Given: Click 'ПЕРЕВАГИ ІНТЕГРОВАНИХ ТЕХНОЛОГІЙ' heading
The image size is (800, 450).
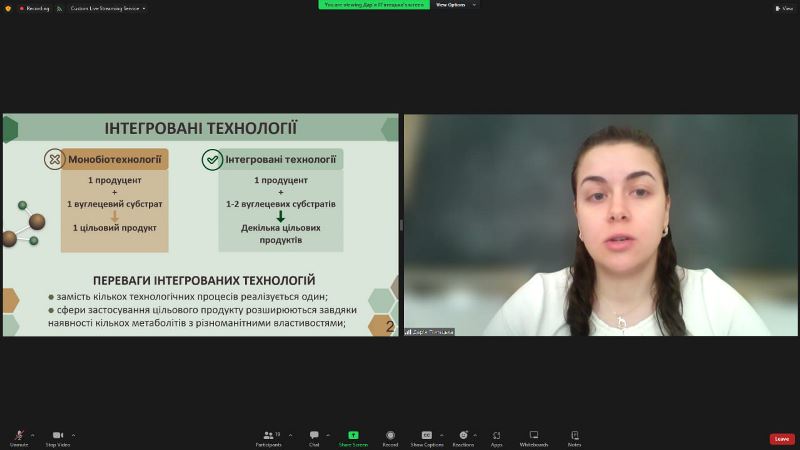Looking at the screenshot, I should [x=204, y=280].
